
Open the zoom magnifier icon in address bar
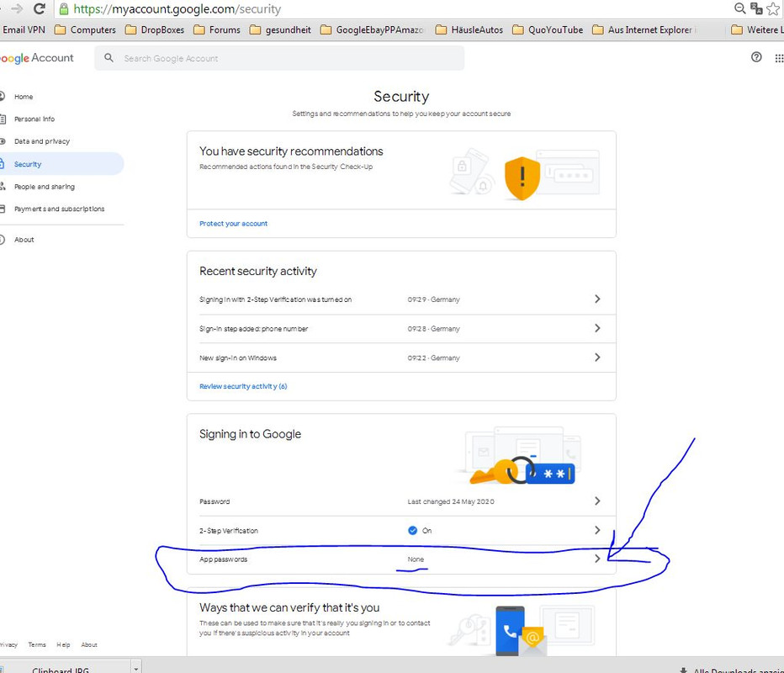(739, 8)
